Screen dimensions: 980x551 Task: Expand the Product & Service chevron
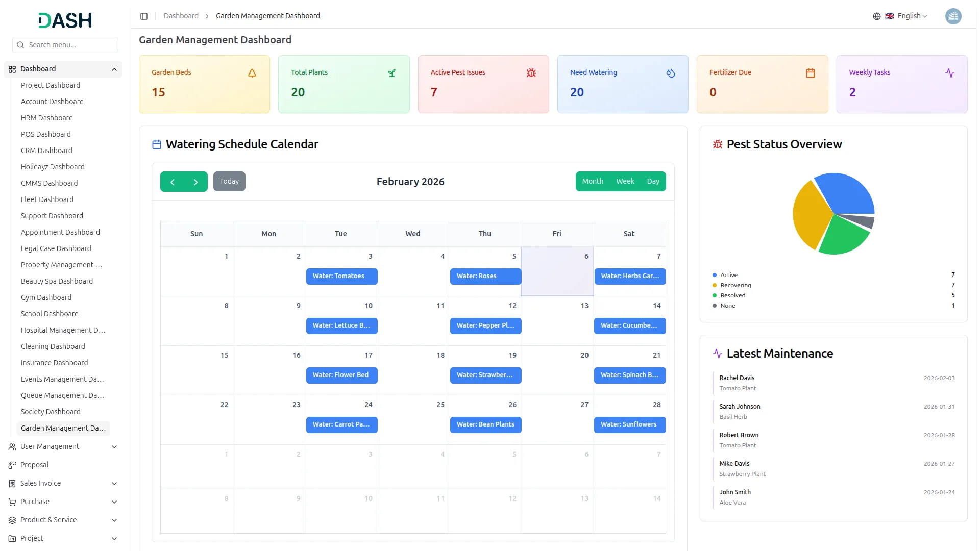click(114, 520)
